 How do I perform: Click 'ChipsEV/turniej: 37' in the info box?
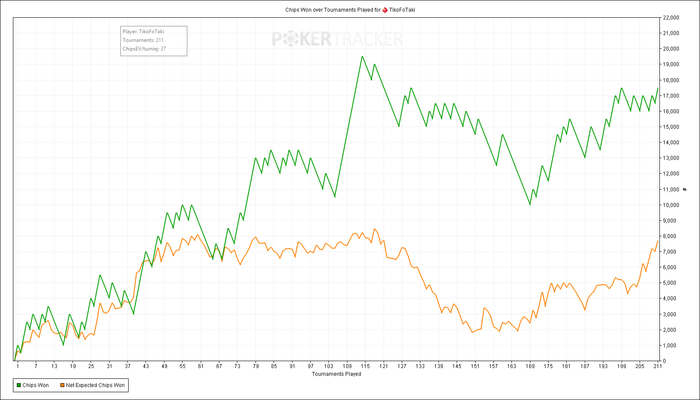[x=144, y=49]
